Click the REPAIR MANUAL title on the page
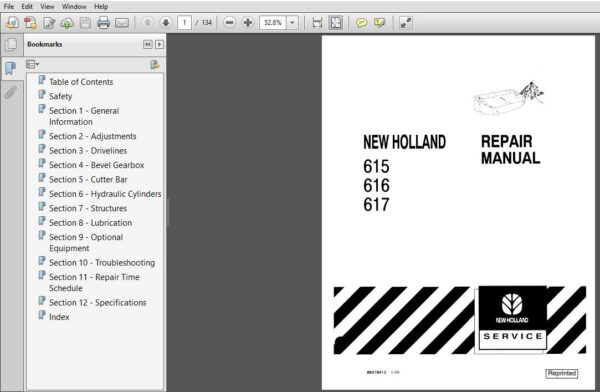Screen dimensions: 600x392 pyautogui.click(x=510, y=150)
